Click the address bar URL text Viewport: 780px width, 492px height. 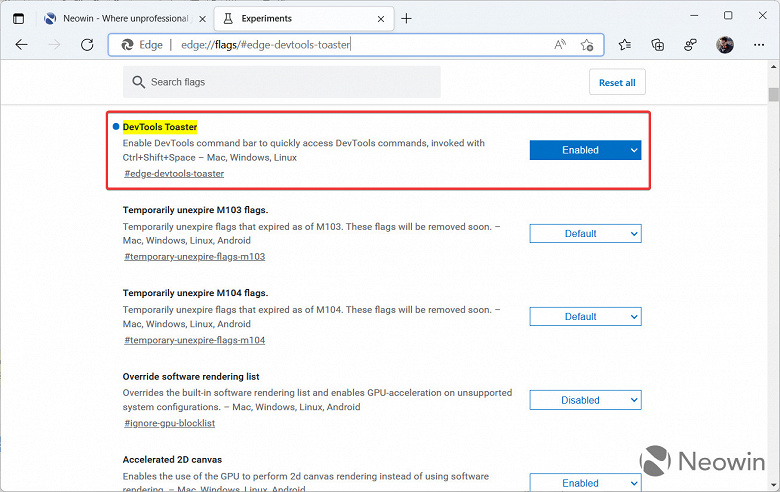(x=266, y=45)
